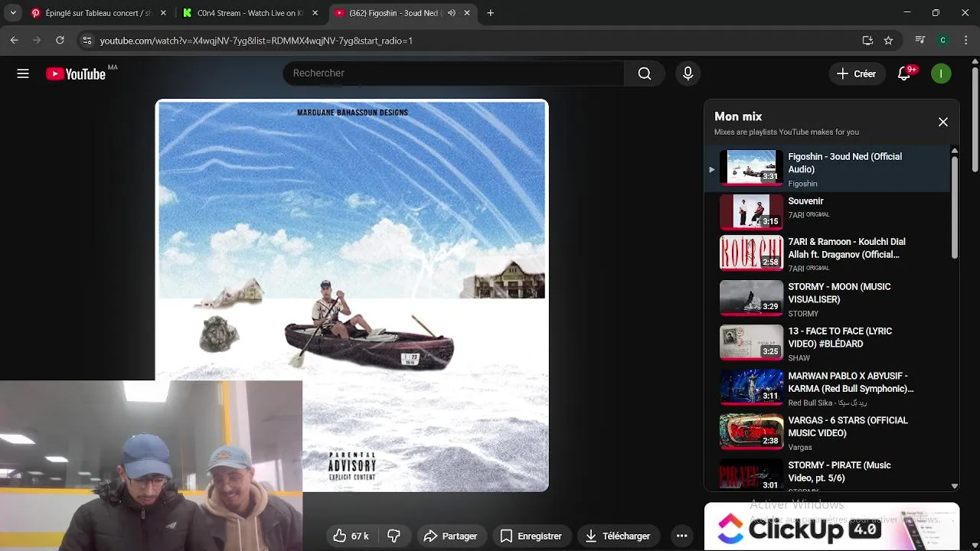Play VARGAS - 6 STARS title
The image size is (980, 551).
coord(848,426)
